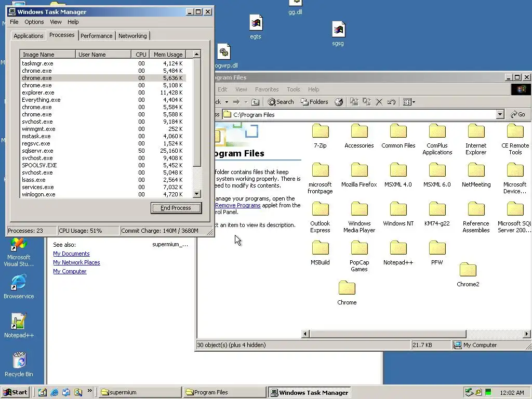Click process list scroll up arrow

(197, 54)
